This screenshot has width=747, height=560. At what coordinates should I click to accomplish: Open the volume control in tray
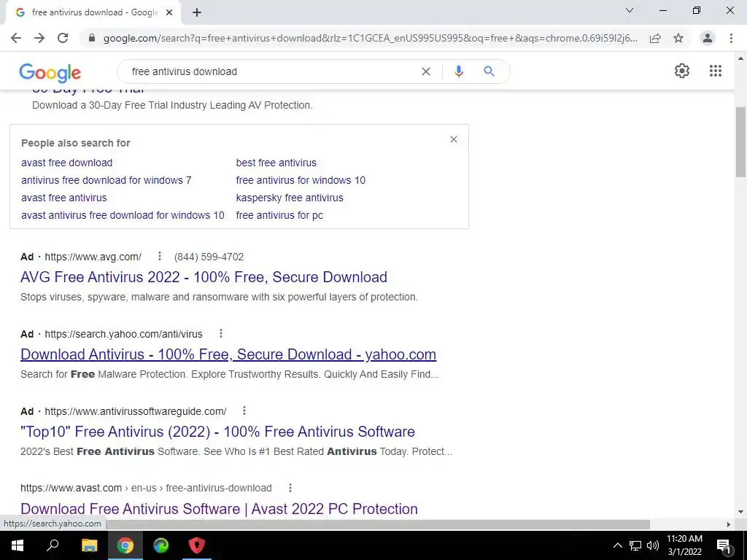653,545
